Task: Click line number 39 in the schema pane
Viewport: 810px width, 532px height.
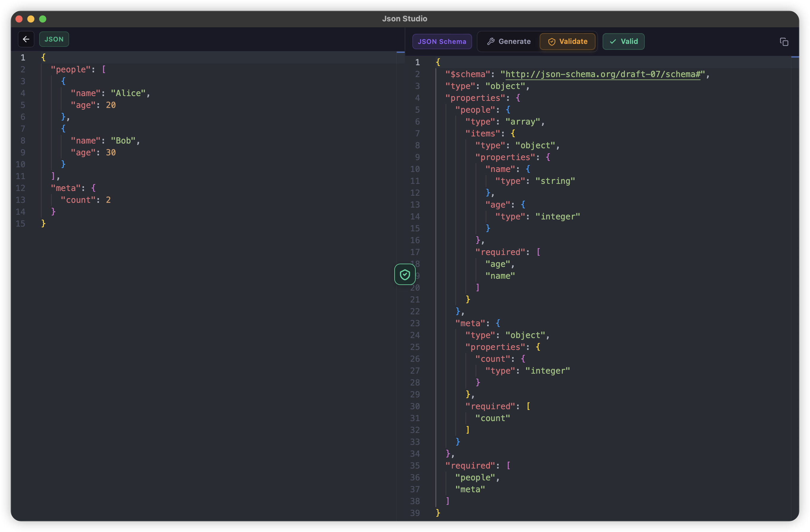Action: 415,513
